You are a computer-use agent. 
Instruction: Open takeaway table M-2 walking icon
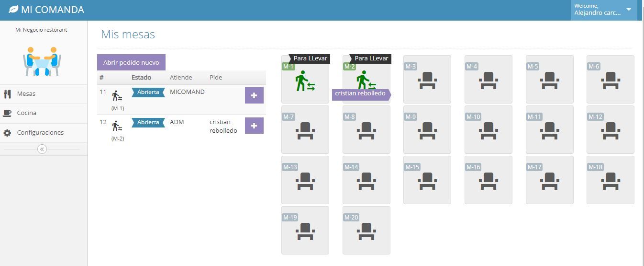[x=366, y=79]
